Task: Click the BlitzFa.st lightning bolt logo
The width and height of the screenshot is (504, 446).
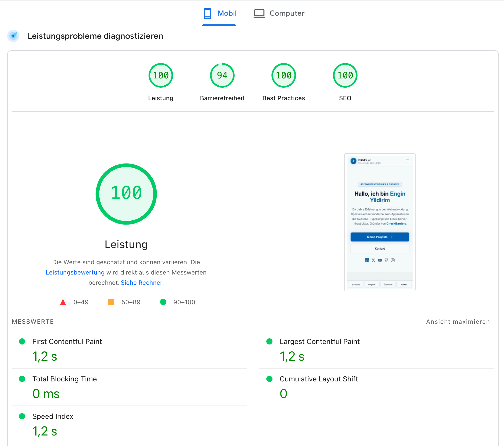Action: [x=354, y=161]
